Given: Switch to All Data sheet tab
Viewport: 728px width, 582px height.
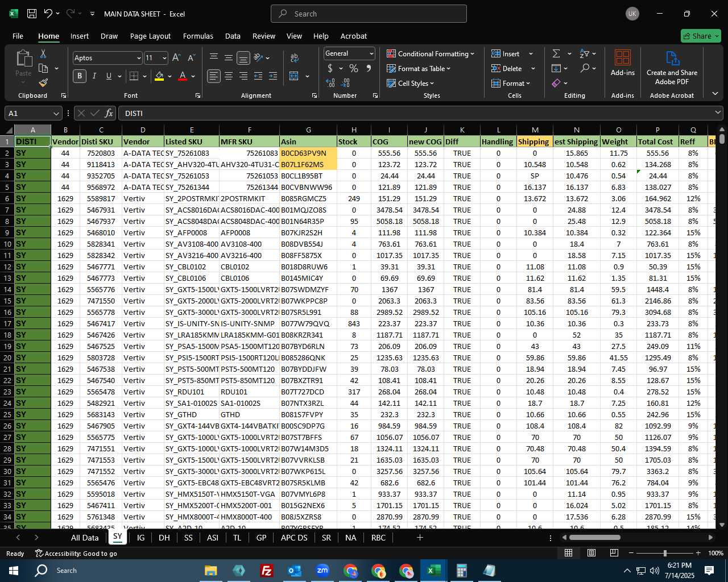Looking at the screenshot, I should pyautogui.click(x=85, y=538).
